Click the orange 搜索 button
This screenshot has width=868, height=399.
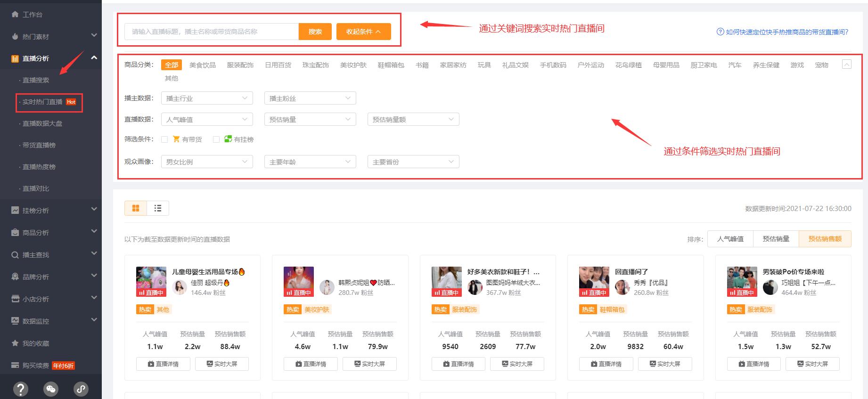315,32
